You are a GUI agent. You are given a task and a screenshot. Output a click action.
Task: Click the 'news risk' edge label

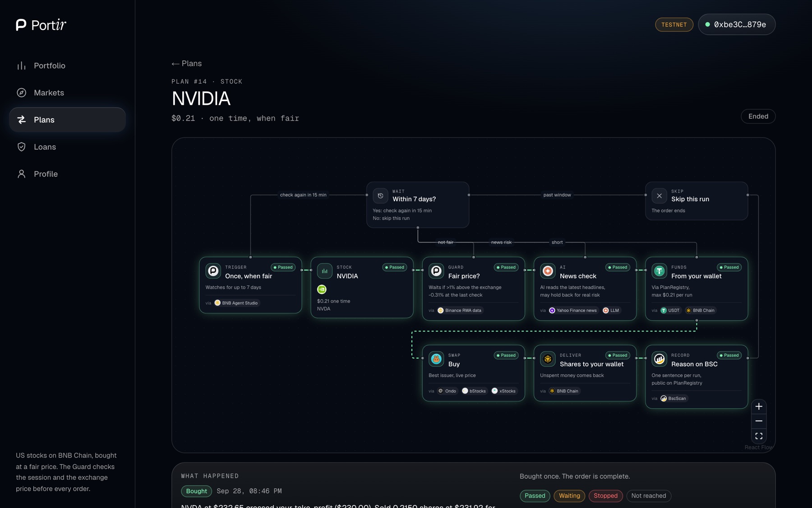pyautogui.click(x=501, y=242)
